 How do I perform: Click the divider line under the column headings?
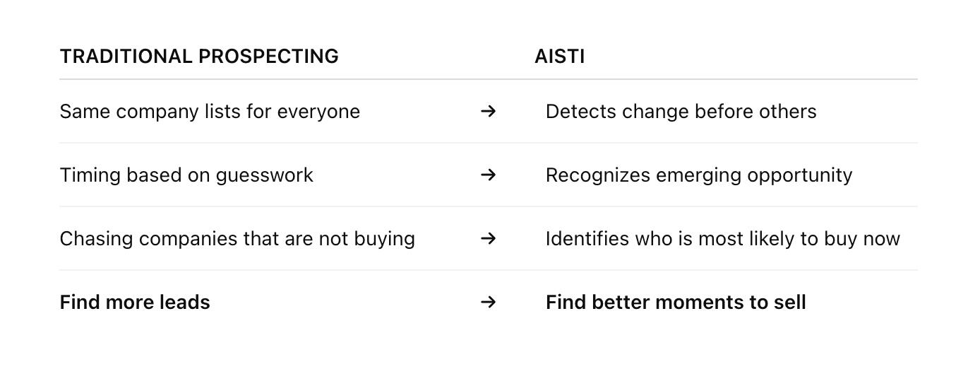[x=489, y=79]
